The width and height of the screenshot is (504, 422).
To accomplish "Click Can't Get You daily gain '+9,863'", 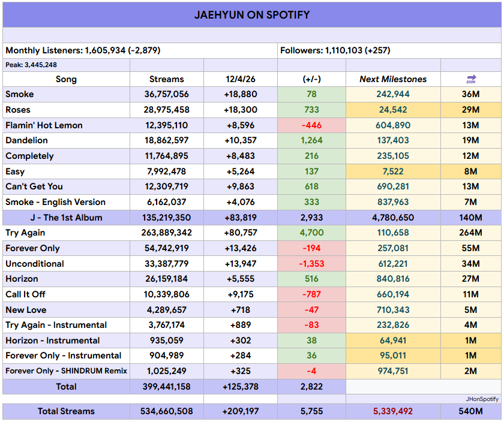I will 241,186.
